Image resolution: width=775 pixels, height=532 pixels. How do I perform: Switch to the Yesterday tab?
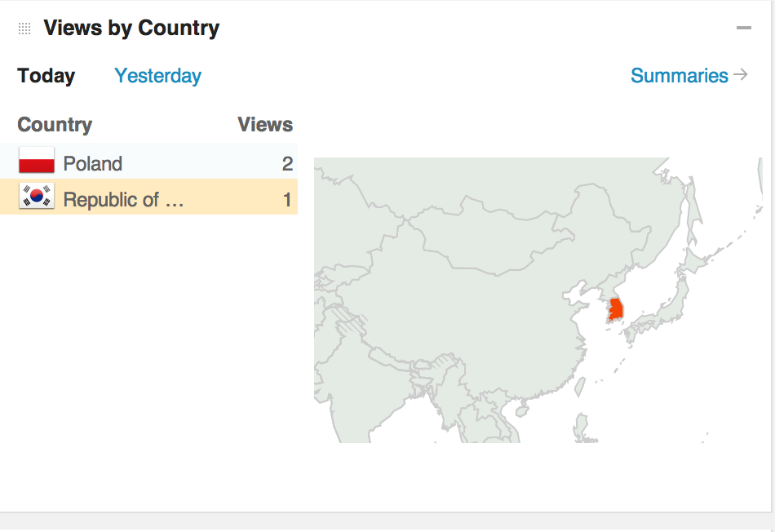click(x=157, y=76)
